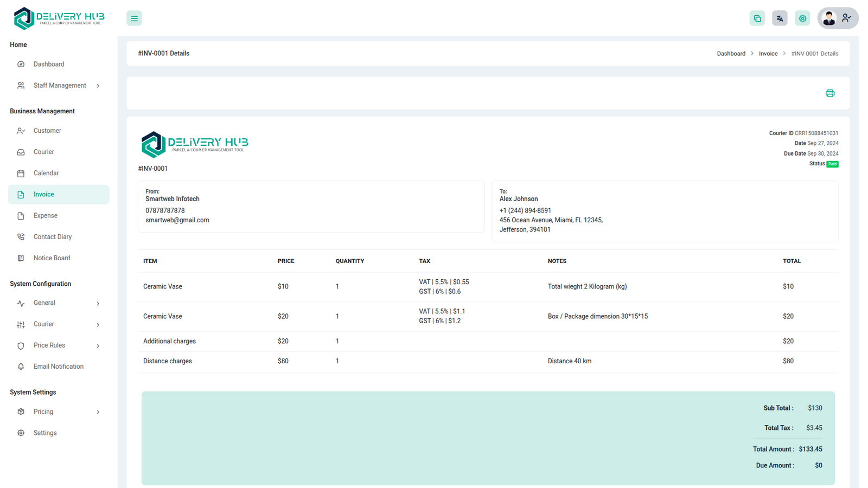Viewport: 868px width, 488px height.
Task: Expand the Price Rules chevron
Action: pos(98,346)
